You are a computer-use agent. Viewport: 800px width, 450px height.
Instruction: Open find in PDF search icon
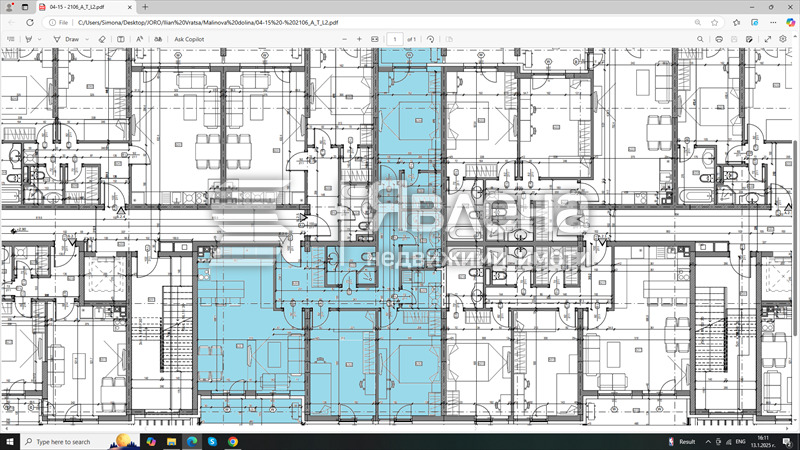698,39
